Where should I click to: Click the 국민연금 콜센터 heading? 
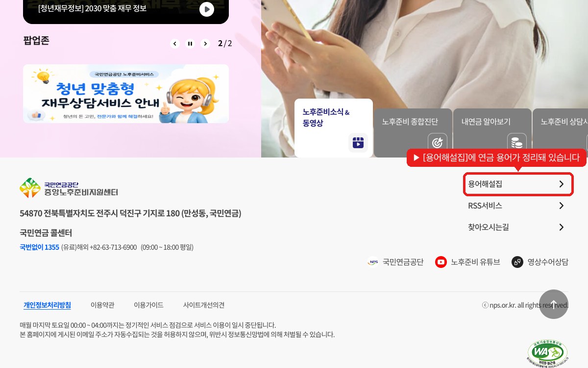(46, 233)
